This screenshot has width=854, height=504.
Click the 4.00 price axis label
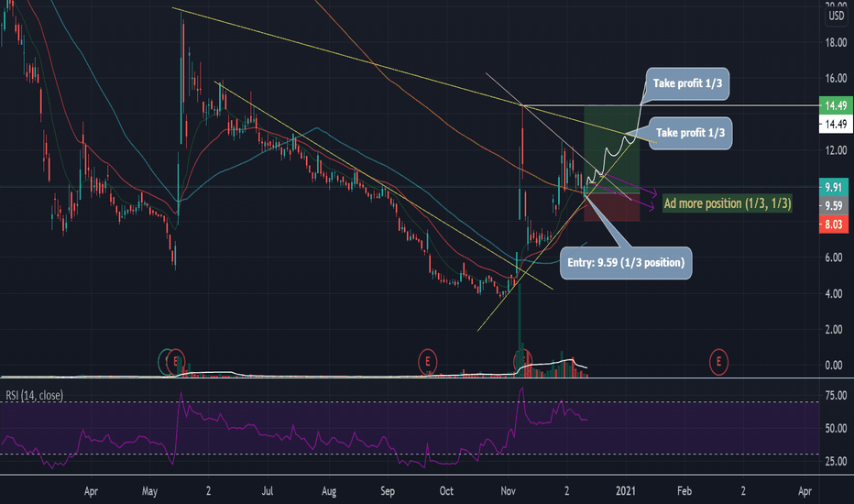[833, 293]
